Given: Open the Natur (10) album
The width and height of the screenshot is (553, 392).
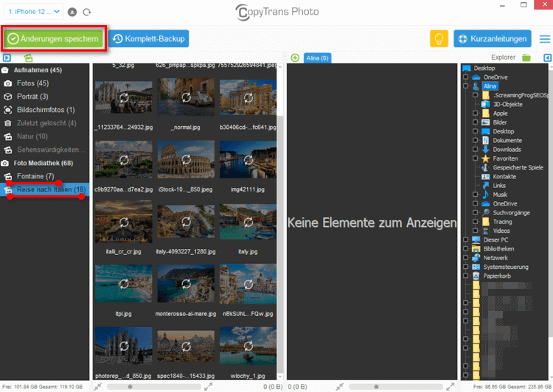Looking at the screenshot, I should click(32, 136).
